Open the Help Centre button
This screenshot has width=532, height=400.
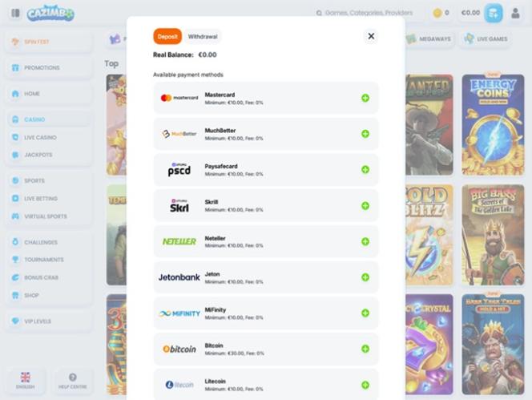click(72, 381)
